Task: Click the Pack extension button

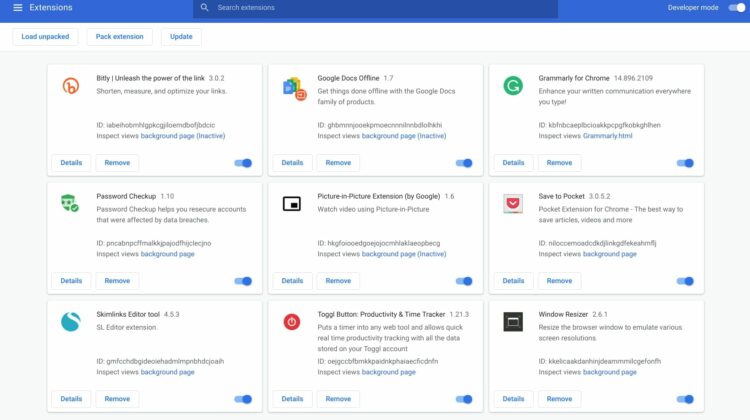Action: (119, 37)
